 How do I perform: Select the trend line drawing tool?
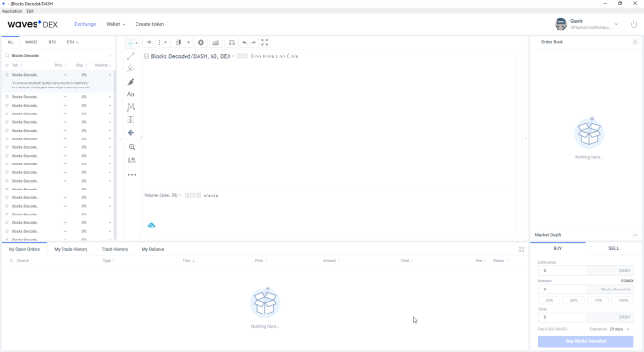(131, 56)
